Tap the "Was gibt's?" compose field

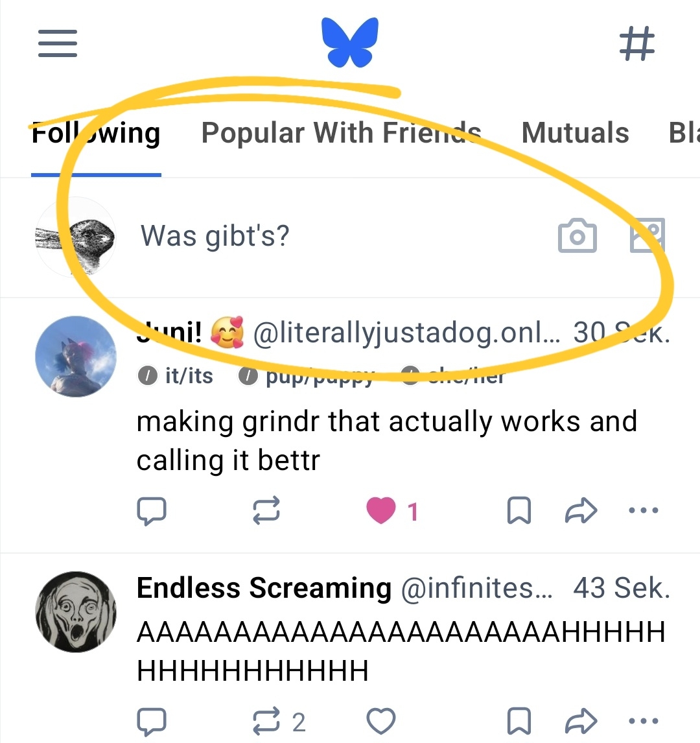point(215,236)
